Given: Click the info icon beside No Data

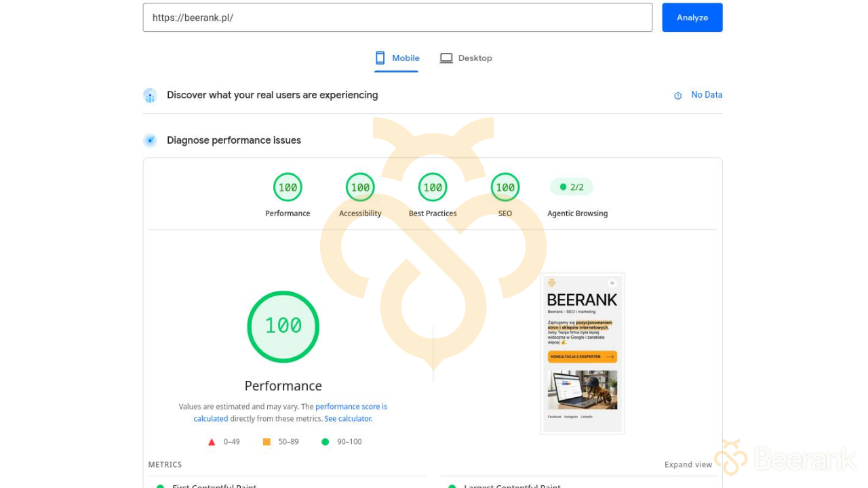Looking at the screenshot, I should pos(677,96).
